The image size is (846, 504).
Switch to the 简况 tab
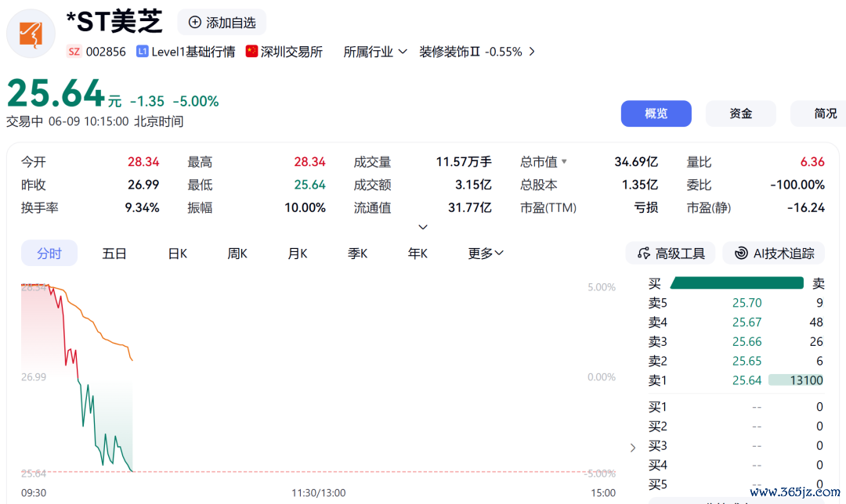(x=820, y=113)
